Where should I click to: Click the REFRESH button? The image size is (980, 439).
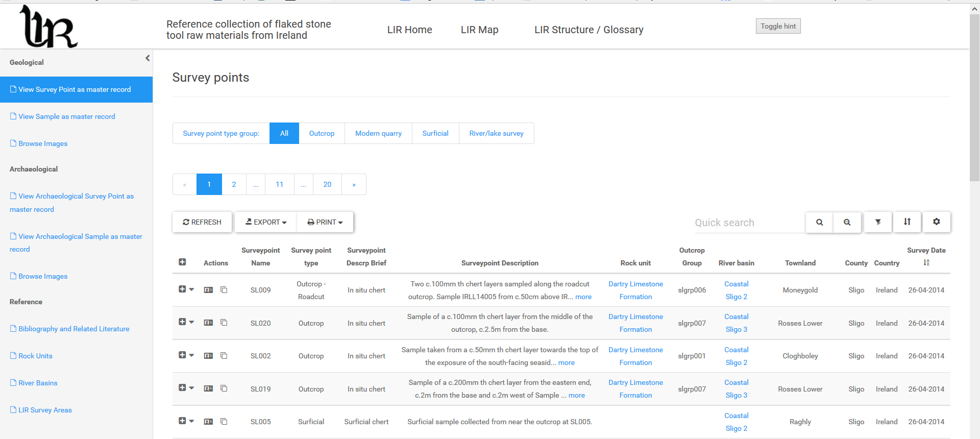point(202,222)
